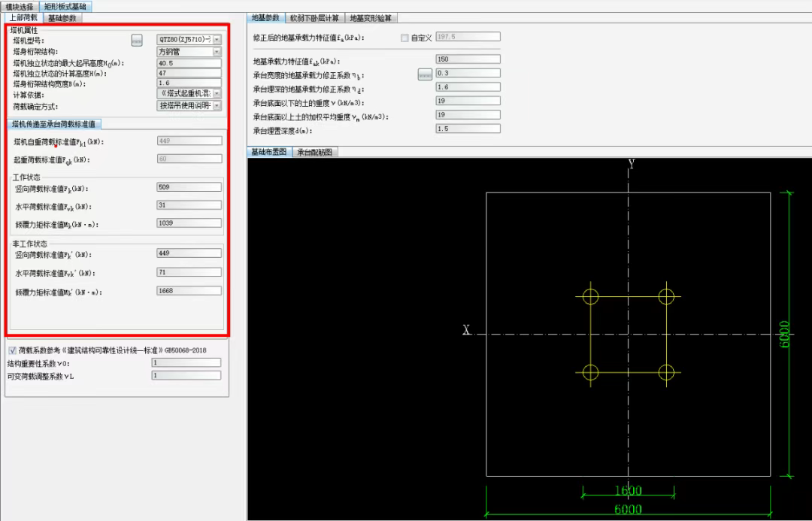The height and width of the screenshot is (521, 812).
Task: Click the 非工作状态 group label
Action: 30,244
